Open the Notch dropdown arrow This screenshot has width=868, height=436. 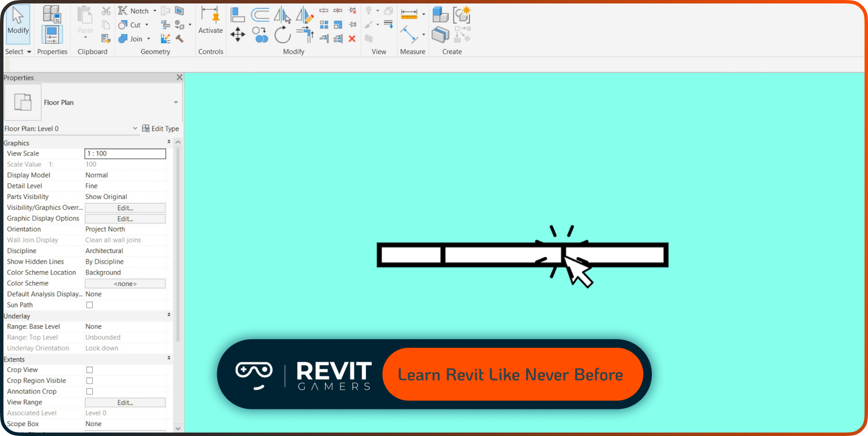coord(154,11)
